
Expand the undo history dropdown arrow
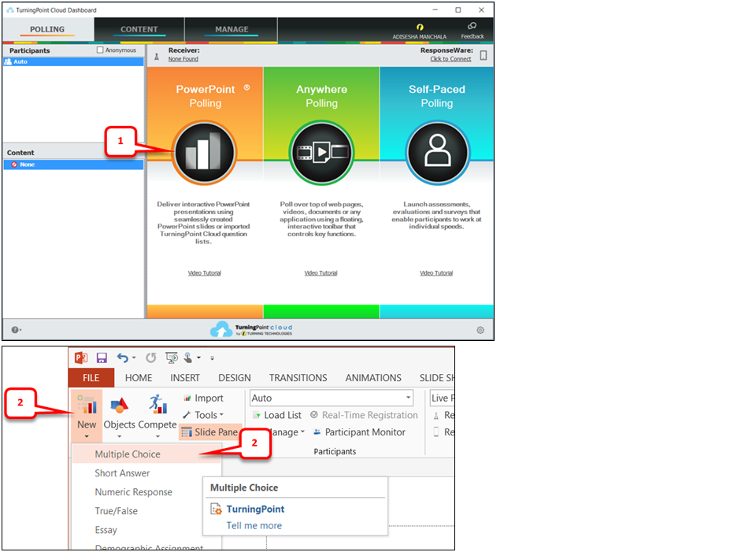pos(134,358)
